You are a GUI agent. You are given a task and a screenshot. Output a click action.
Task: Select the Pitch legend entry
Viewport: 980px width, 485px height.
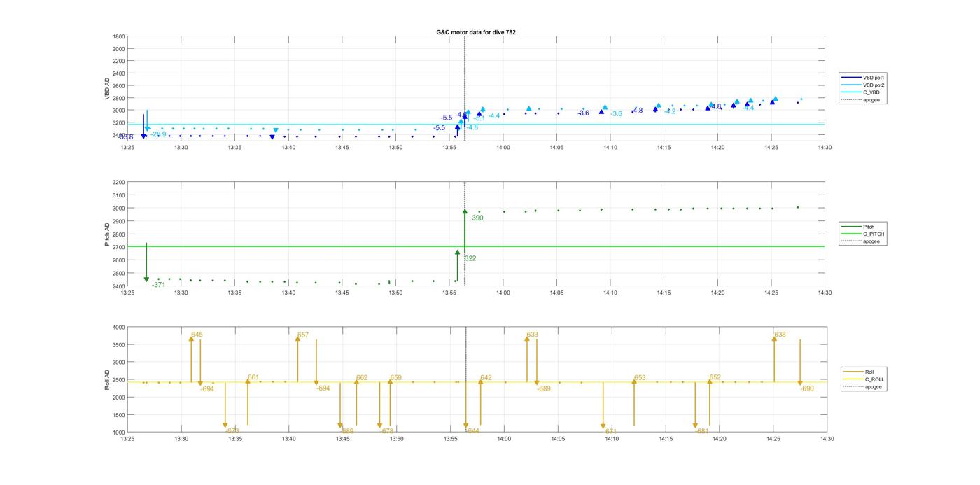click(x=859, y=227)
